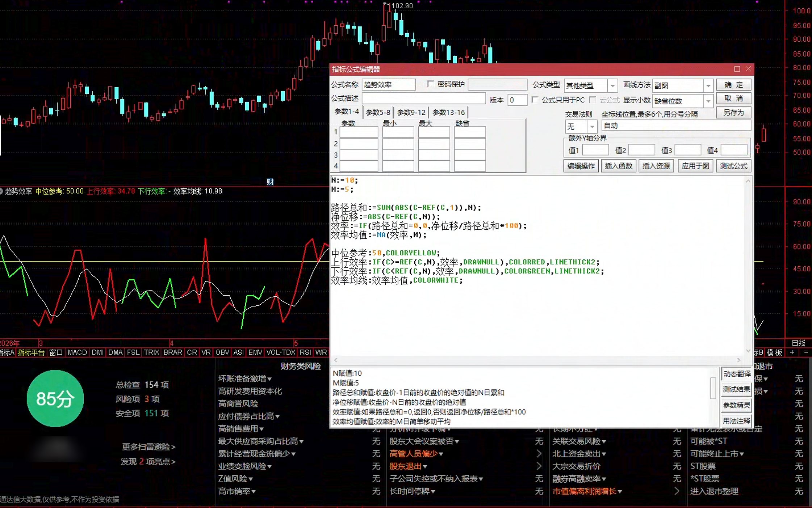Open arrow next to 高管人员偏少 row

[539, 453]
